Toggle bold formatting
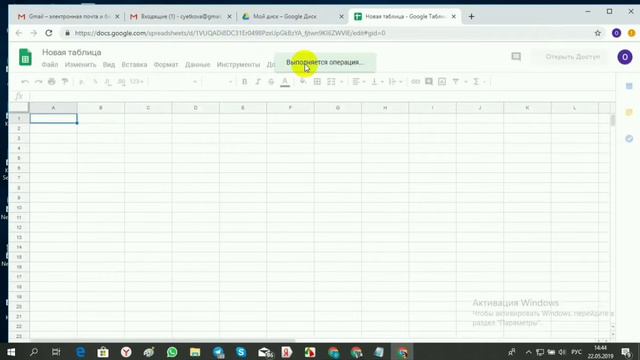Viewport: 640px width, 360px height. tap(244, 82)
